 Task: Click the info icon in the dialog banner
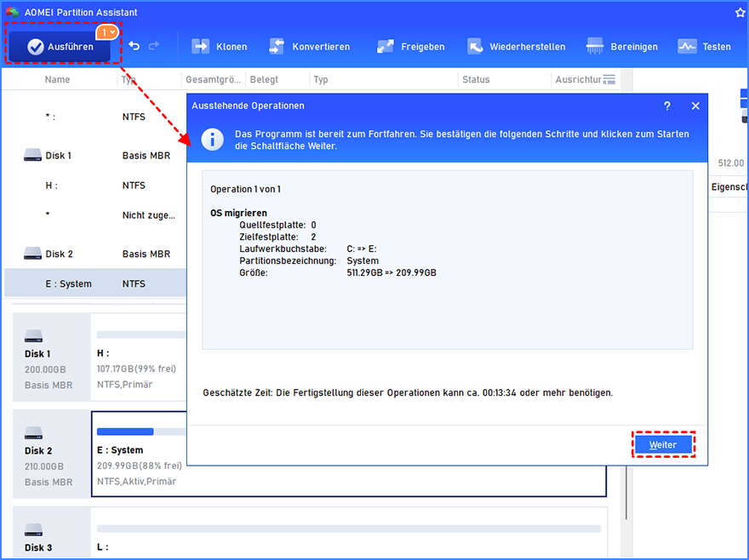coord(212,140)
